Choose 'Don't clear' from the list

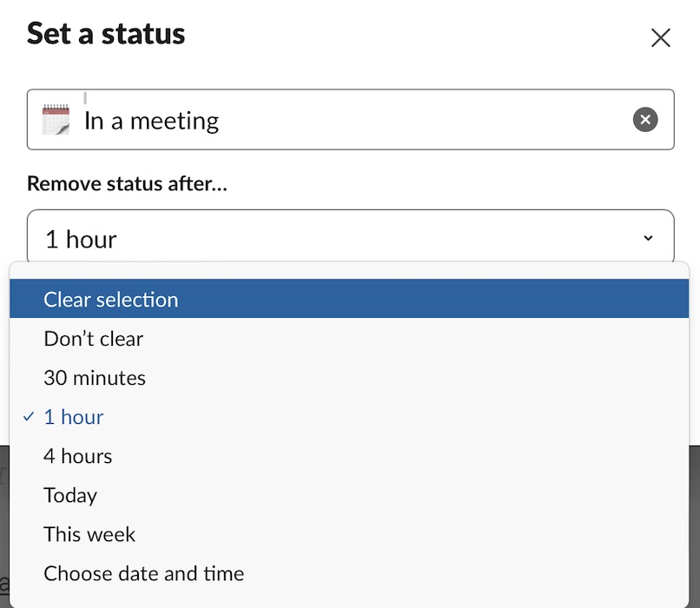coord(93,339)
